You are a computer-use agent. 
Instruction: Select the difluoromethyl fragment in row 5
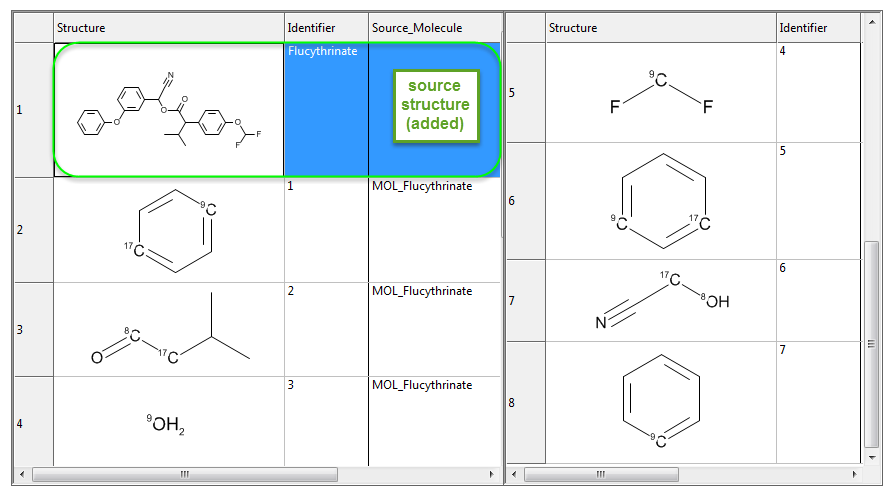(661, 93)
